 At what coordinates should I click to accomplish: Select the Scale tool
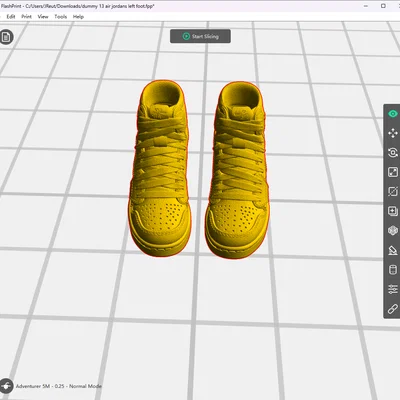[393, 172]
